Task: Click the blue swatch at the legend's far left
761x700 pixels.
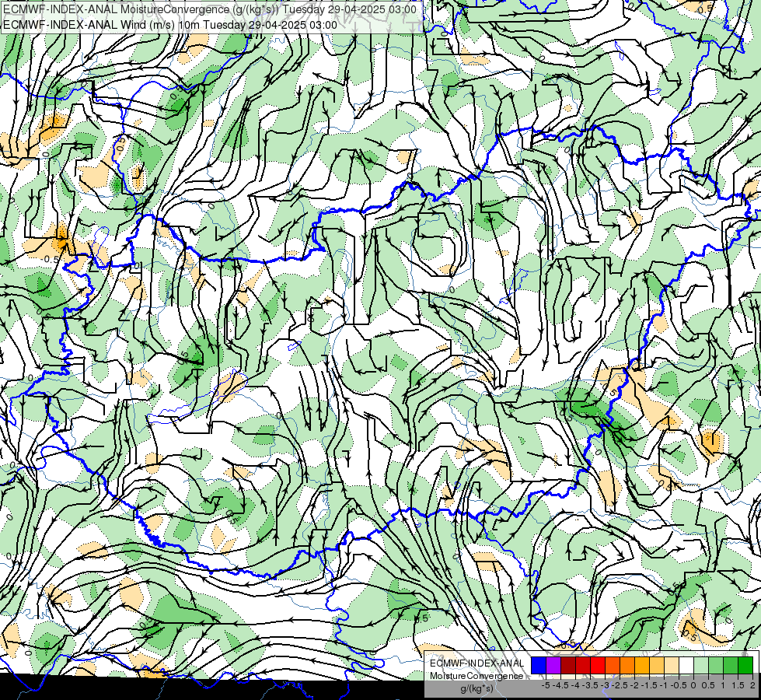Action: click(x=539, y=666)
